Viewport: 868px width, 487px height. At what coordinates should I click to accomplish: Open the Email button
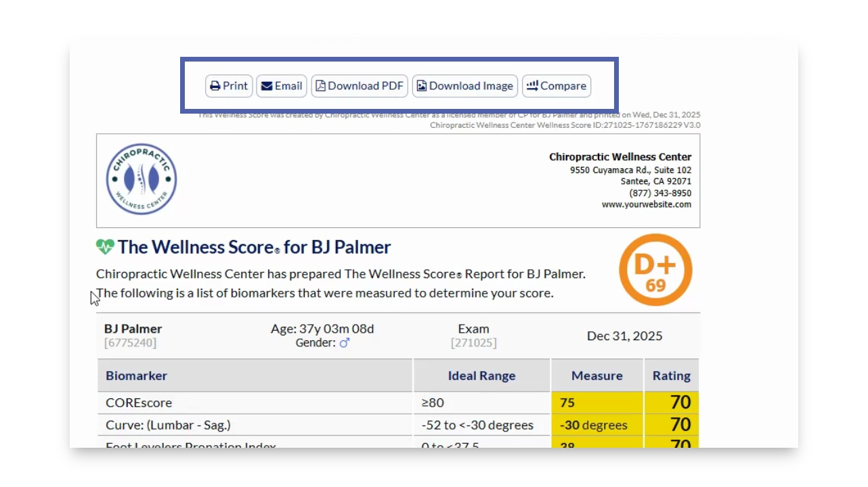(x=282, y=86)
